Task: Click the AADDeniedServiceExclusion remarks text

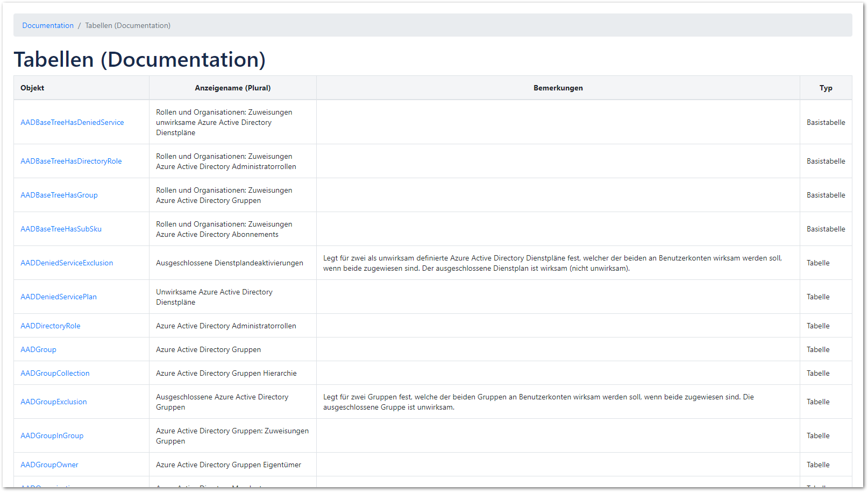Action: [x=552, y=263]
